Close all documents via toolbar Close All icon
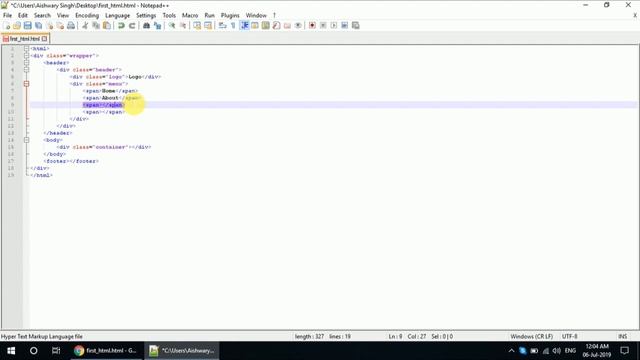 [x=60, y=26]
